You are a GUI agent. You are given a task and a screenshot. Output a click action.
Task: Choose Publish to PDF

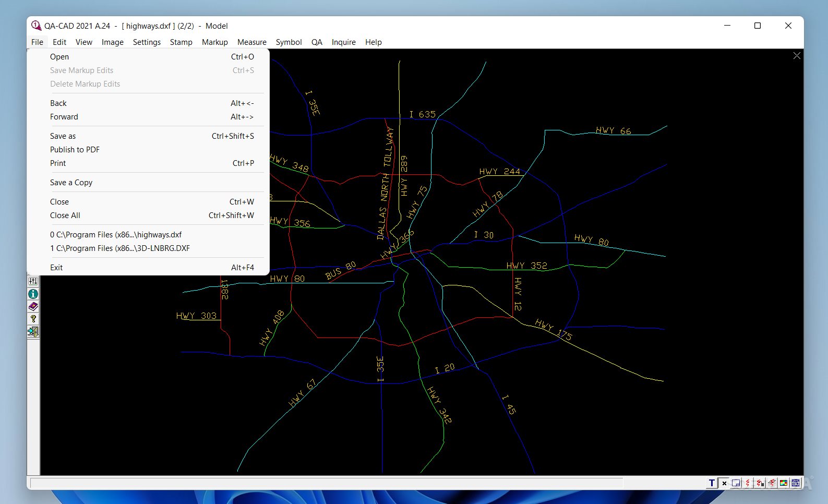click(148, 150)
